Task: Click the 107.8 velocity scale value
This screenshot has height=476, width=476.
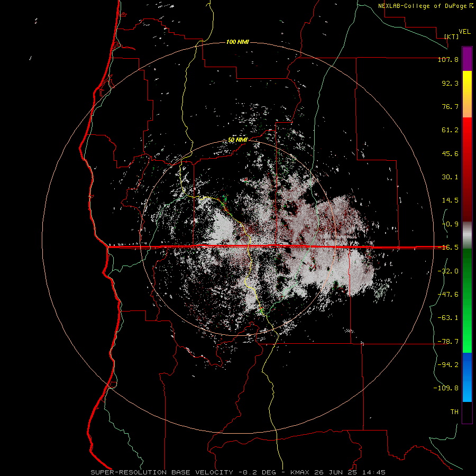Action: (x=448, y=59)
